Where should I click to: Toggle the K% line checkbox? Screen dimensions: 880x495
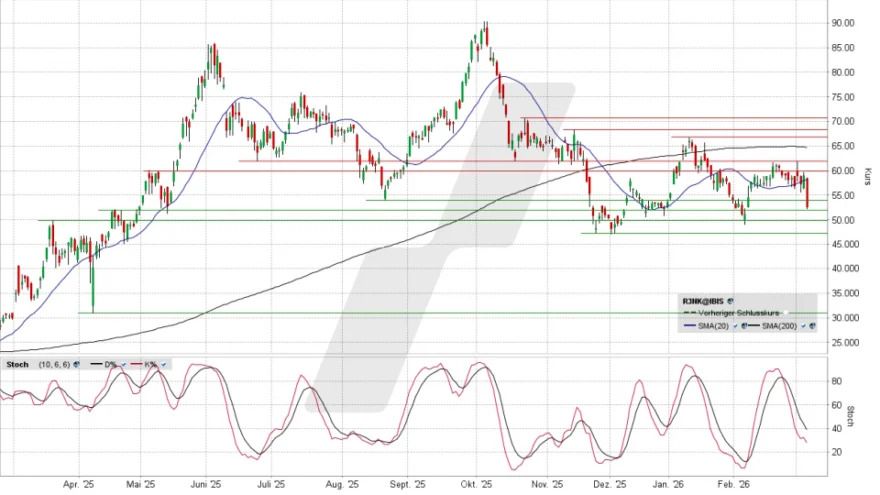pos(162,363)
